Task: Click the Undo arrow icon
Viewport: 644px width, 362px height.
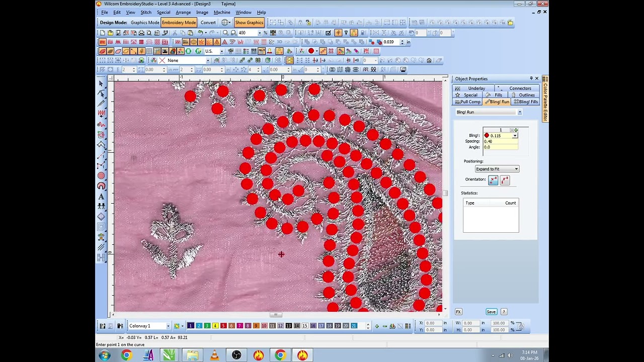Action: 201,33
